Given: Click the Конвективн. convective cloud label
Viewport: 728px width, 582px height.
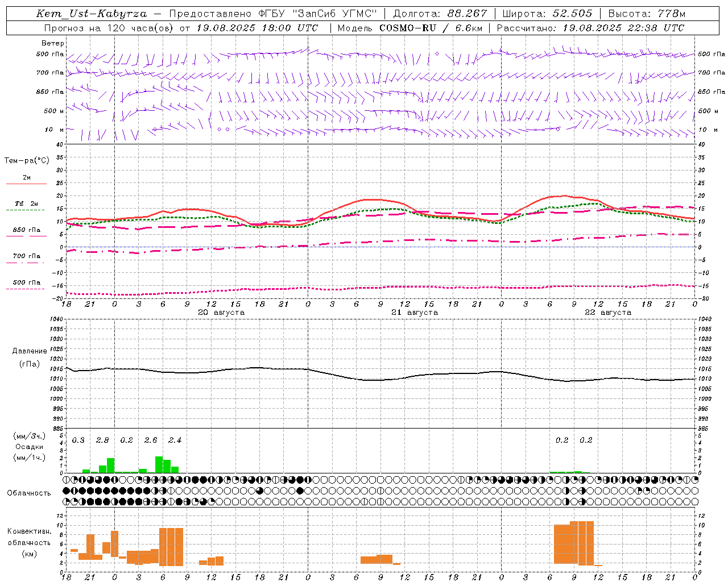Looking at the screenshot, I should 29,531.
